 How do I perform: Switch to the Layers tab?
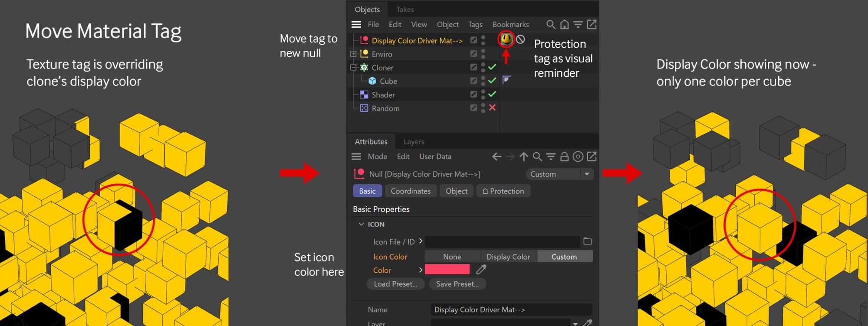[414, 142]
